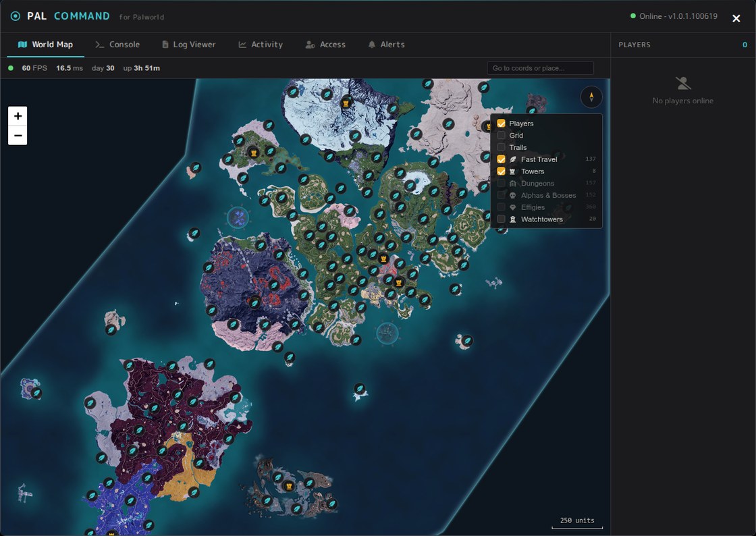Zoom out of the world map
Image resolution: width=756 pixels, height=536 pixels.
coord(18,136)
